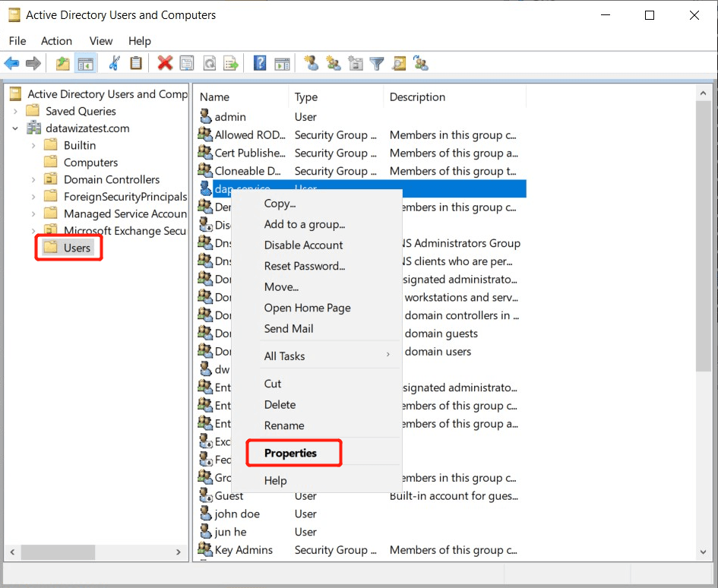
Task: Expand the Managed Service Accounts node
Action: point(33,214)
